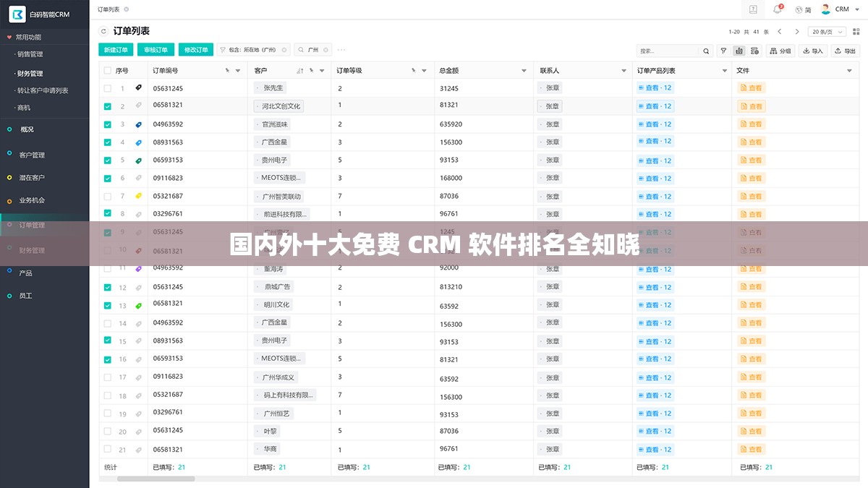
Task: Open 转让客户申请列表 in sidebar
Action: [43, 90]
